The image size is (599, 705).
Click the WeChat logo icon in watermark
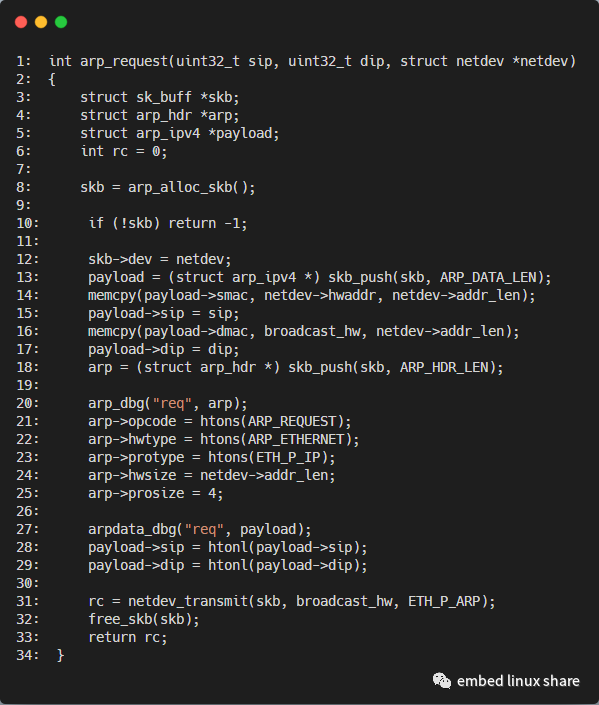(x=442, y=681)
